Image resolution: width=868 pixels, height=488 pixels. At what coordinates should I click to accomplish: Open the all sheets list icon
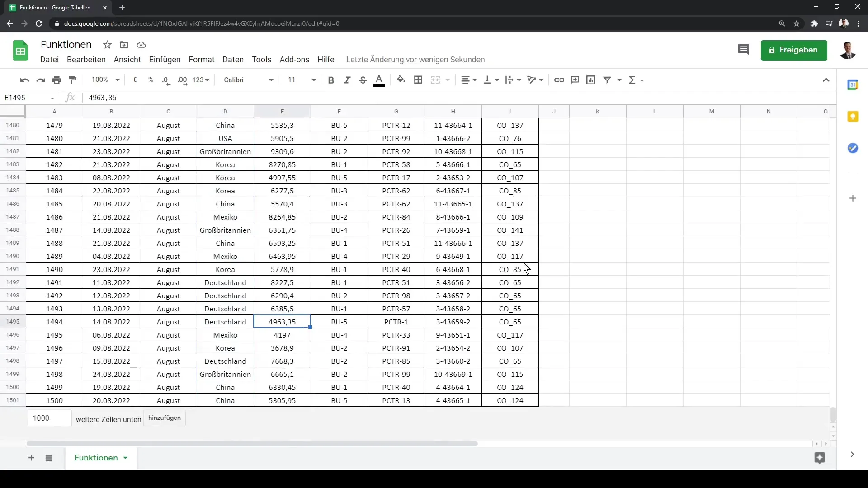49,458
